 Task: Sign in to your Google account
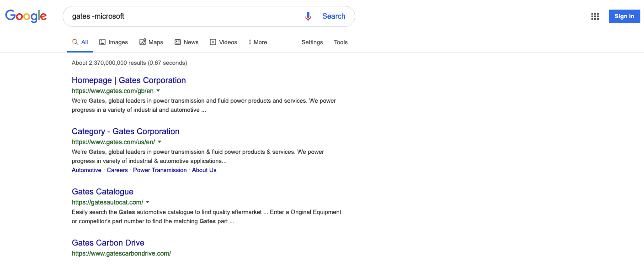tap(624, 16)
